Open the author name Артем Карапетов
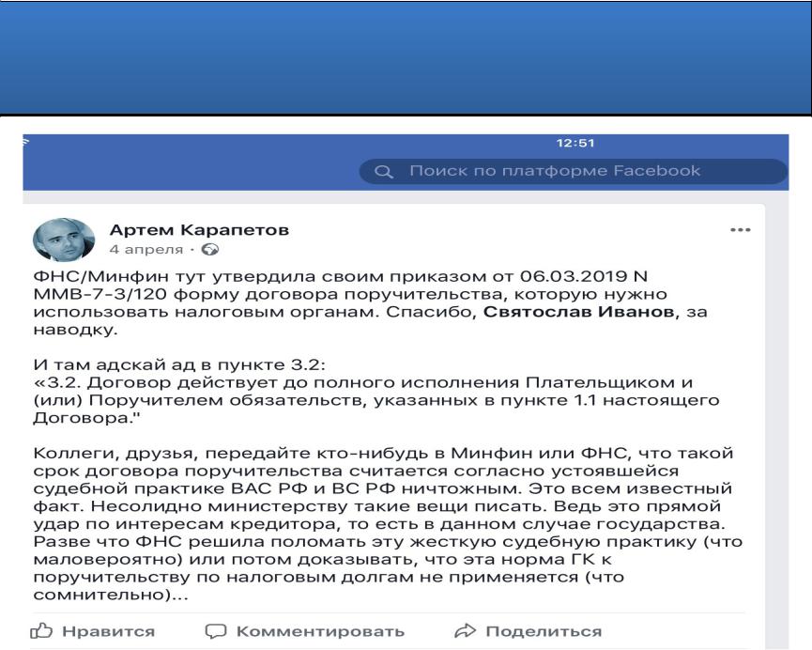 tap(199, 229)
